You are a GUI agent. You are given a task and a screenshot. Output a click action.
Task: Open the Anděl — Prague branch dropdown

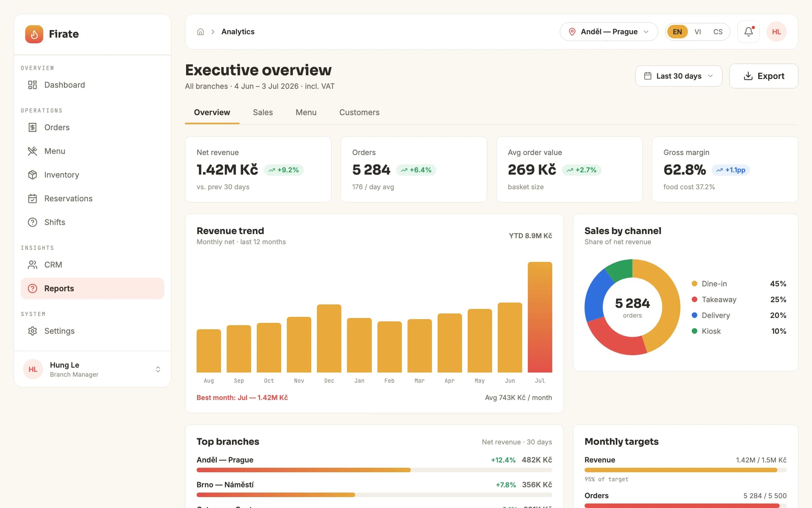[x=609, y=32]
